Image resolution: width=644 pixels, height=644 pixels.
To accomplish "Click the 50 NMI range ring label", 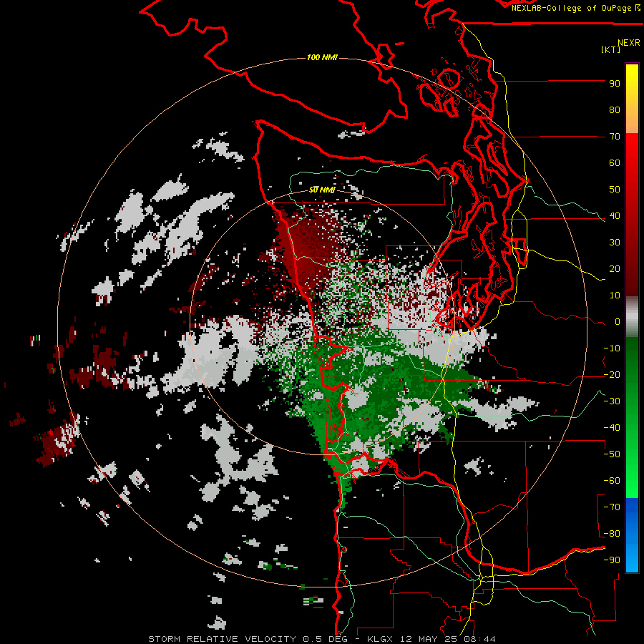I will [x=322, y=190].
